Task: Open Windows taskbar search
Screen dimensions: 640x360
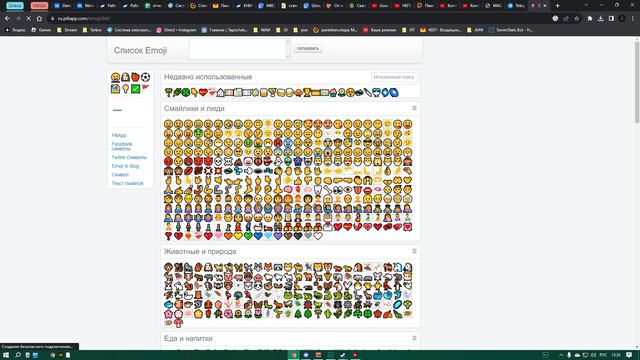Action: [18, 355]
